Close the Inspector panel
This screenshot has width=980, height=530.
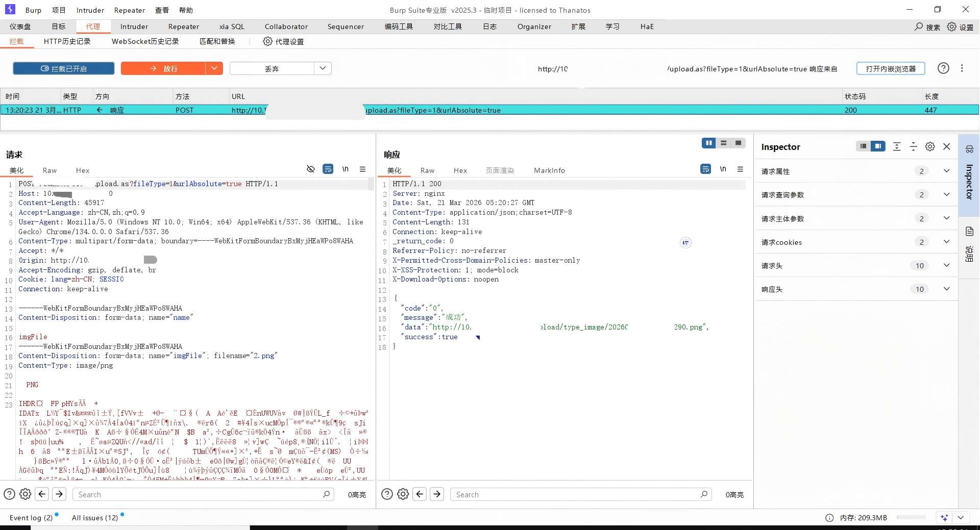coord(947,146)
